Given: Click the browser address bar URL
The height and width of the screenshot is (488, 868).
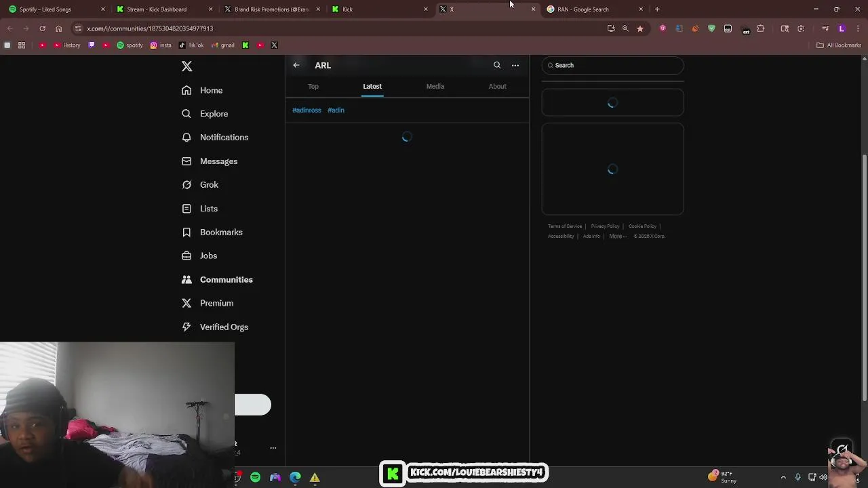Looking at the screenshot, I should [150, 28].
